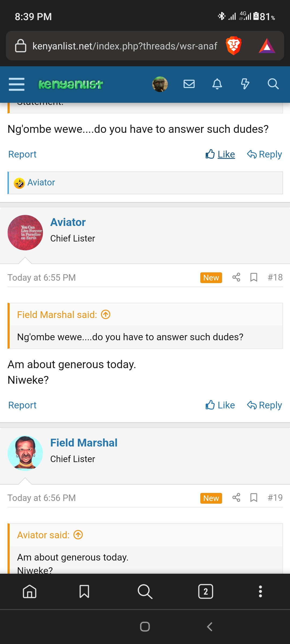
Task: Open the hamburger navigation menu
Action: click(17, 84)
